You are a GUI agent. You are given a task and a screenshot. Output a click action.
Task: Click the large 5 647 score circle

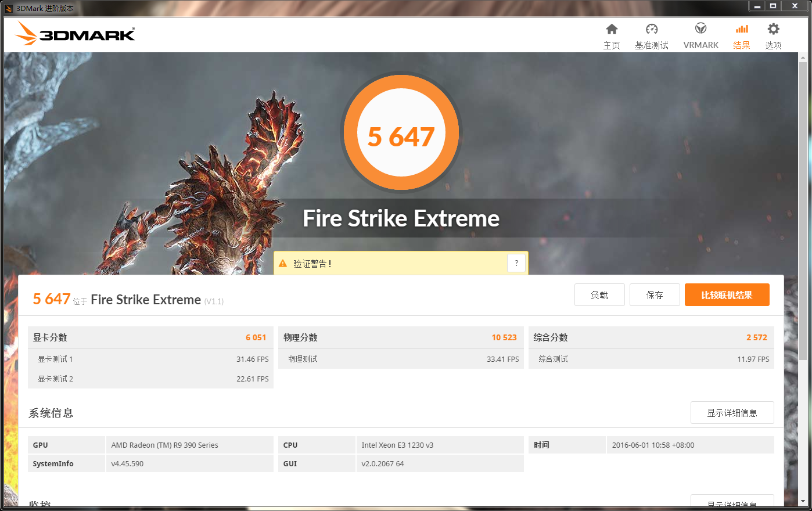coord(401,133)
